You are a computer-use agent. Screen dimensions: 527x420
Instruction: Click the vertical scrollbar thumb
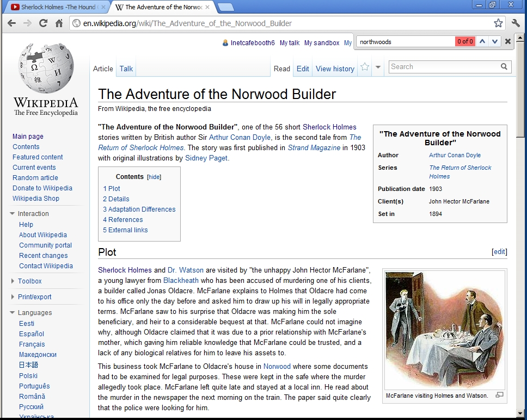520,89
